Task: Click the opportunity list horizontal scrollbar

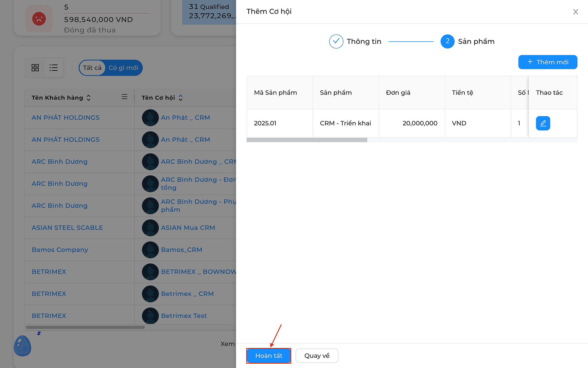Action: point(85,327)
